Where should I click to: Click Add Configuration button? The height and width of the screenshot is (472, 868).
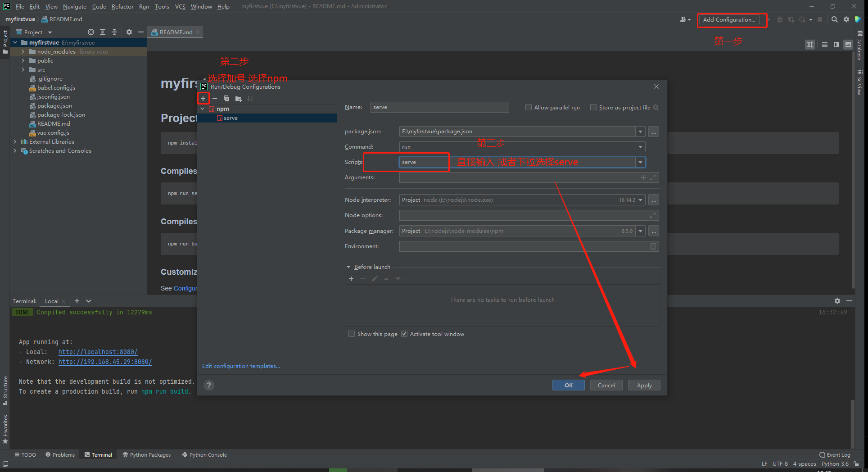pos(729,19)
